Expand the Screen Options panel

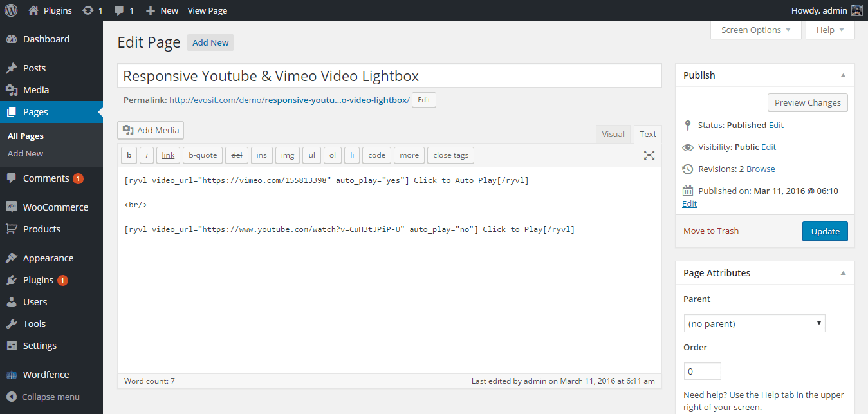[755, 29]
